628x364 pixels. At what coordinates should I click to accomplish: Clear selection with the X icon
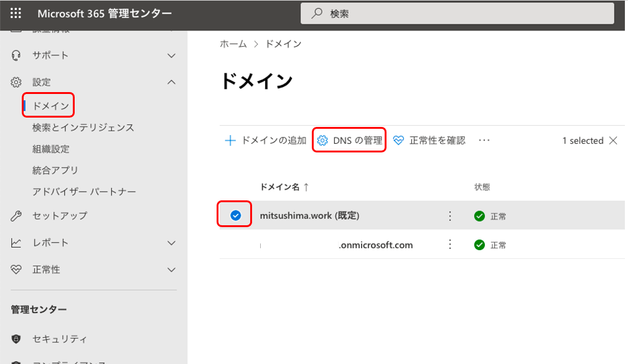coord(613,141)
